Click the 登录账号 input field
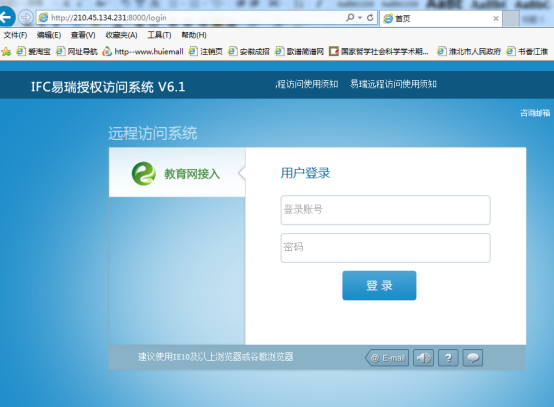The image size is (554, 407). click(385, 210)
